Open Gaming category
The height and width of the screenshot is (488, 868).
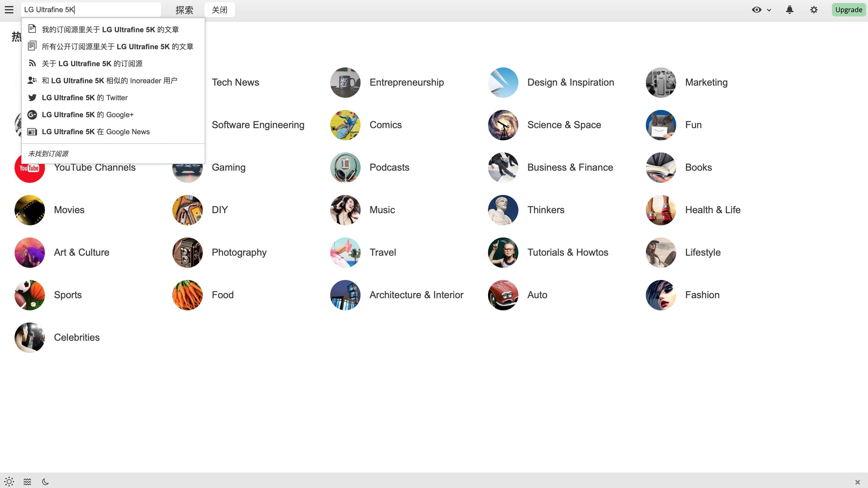click(x=229, y=168)
